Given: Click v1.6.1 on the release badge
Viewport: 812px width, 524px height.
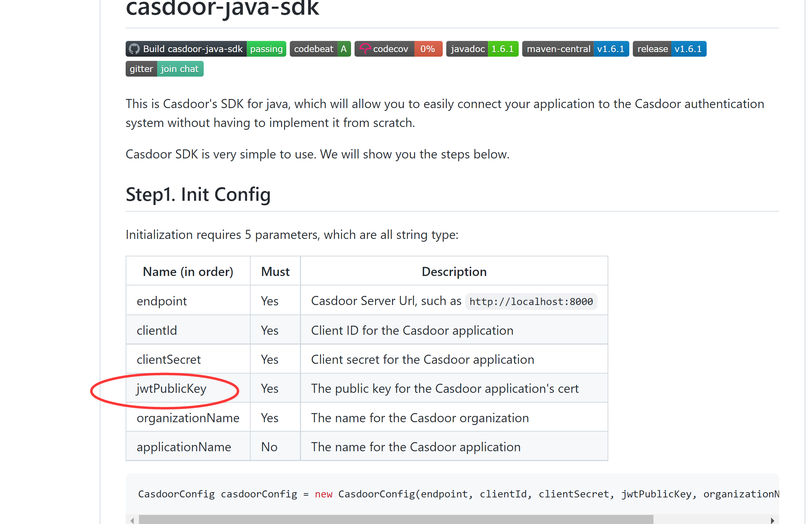Looking at the screenshot, I should click(688, 49).
